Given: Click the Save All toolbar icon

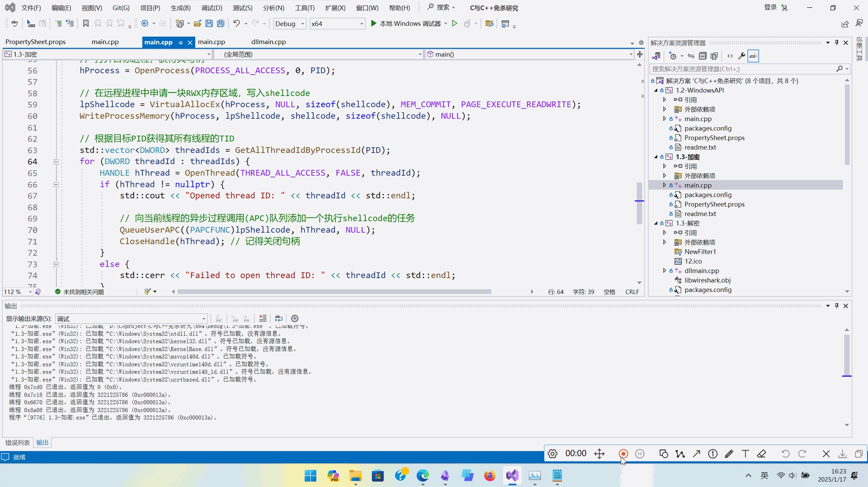Looking at the screenshot, I should pos(221,24).
